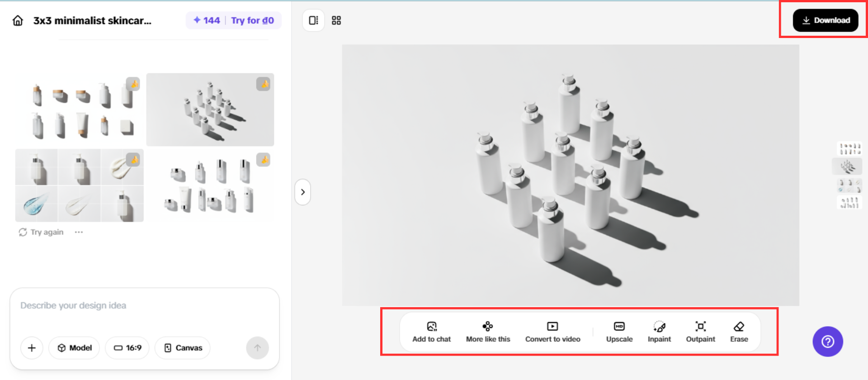Screen dimensions: 868x380
Task: Open the three-dot more options menu
Action: pos(79,232)
